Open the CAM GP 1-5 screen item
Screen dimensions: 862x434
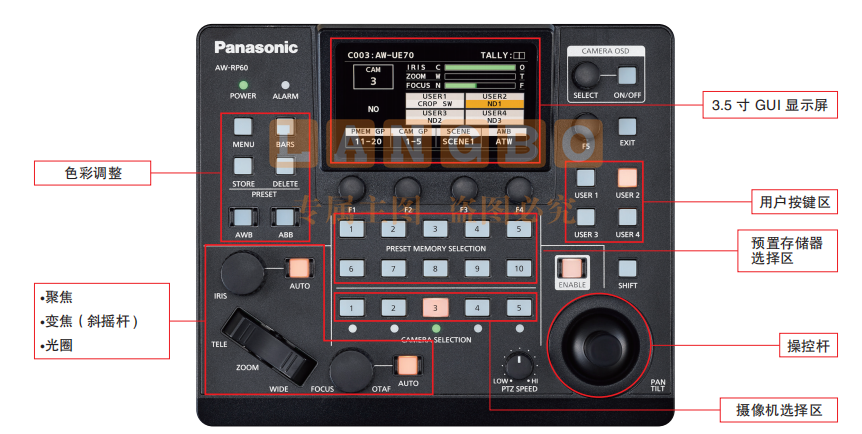point(413,138)
